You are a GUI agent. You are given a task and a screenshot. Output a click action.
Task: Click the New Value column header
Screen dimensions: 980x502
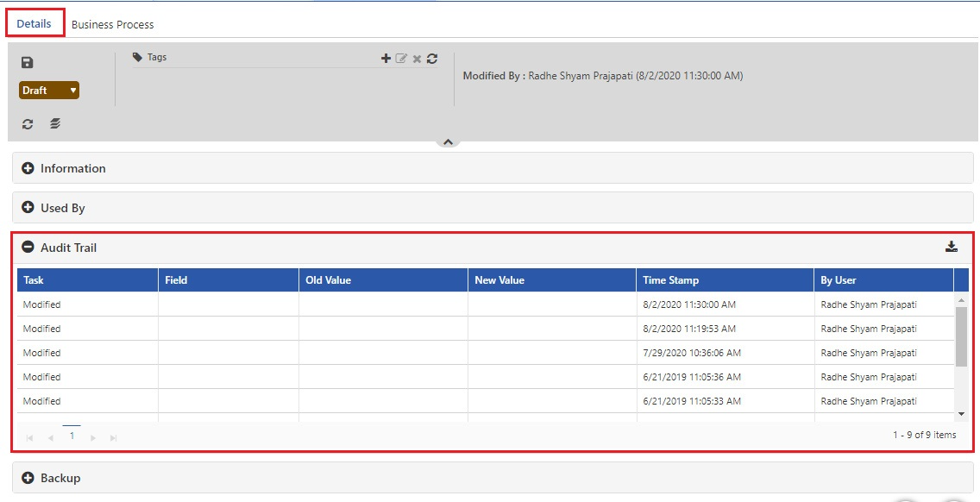coord(552,280)
